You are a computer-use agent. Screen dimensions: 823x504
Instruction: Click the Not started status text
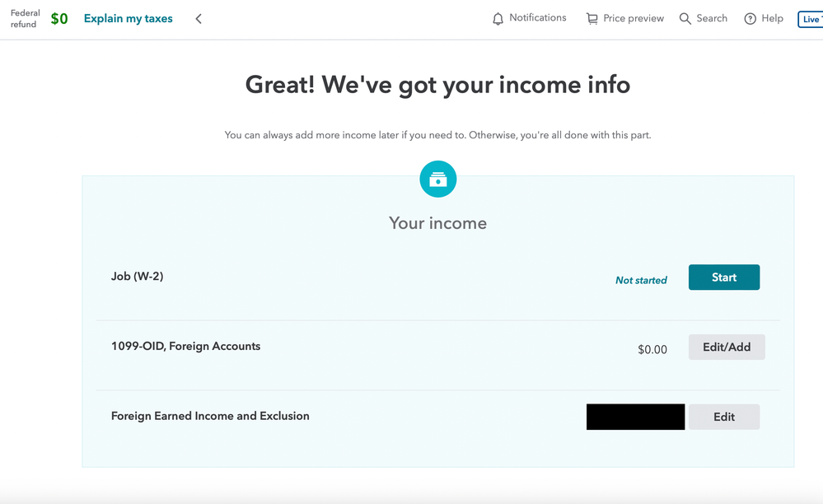[x=641, y=280]
